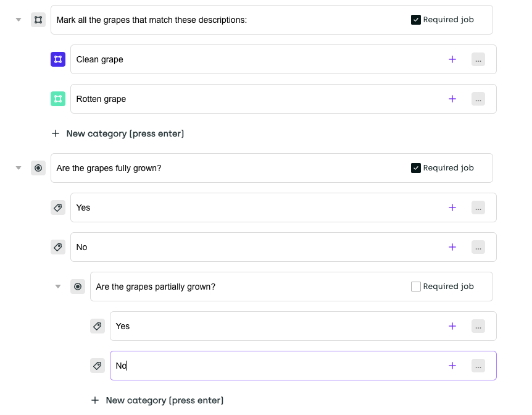Open the ellipsis menu for Clean grape
This screenshot has height=415, width=532.
[478, 59]
